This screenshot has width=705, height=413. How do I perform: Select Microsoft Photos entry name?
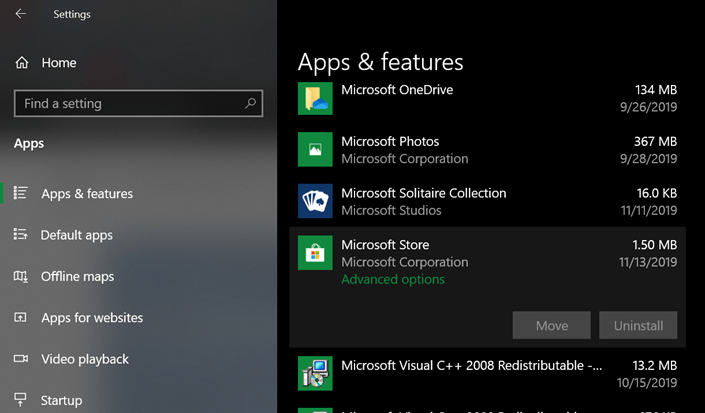point(390,142)
